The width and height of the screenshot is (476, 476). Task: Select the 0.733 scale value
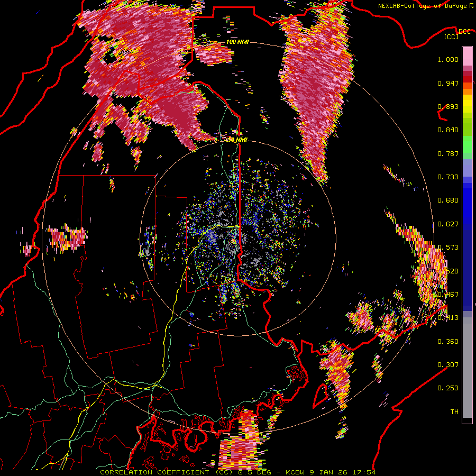[x=448, y=177]
